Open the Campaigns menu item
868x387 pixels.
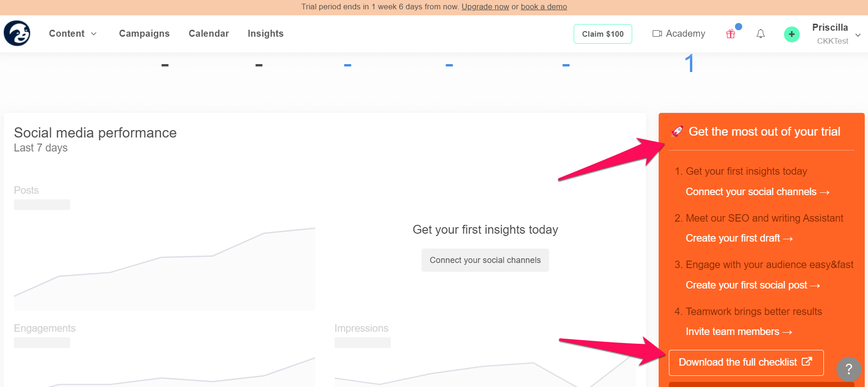[x=144, y=33]
